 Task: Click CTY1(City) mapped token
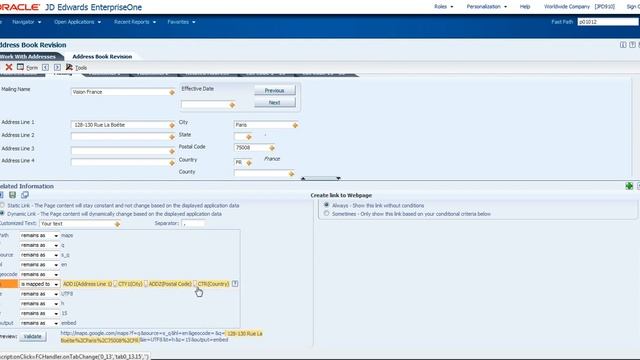coord(130,284)
